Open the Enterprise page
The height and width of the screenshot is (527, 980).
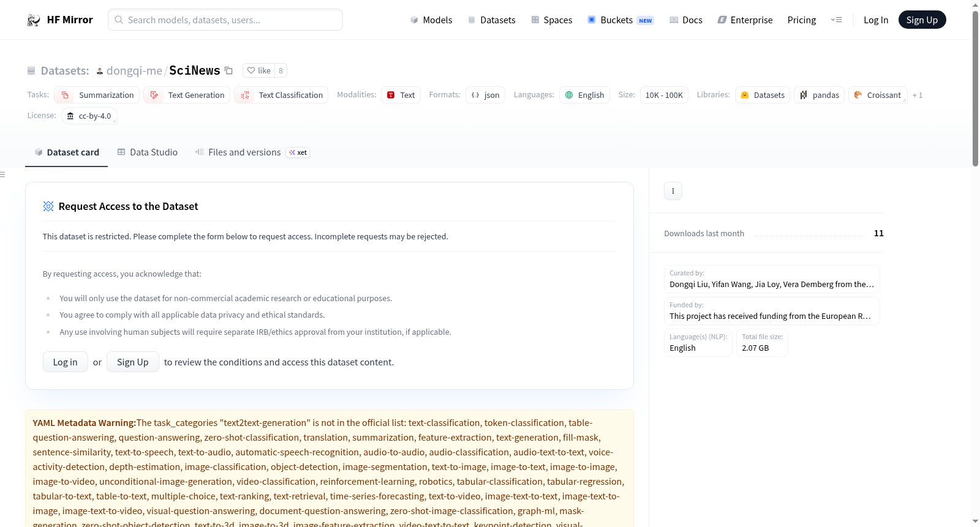[745, 20]
